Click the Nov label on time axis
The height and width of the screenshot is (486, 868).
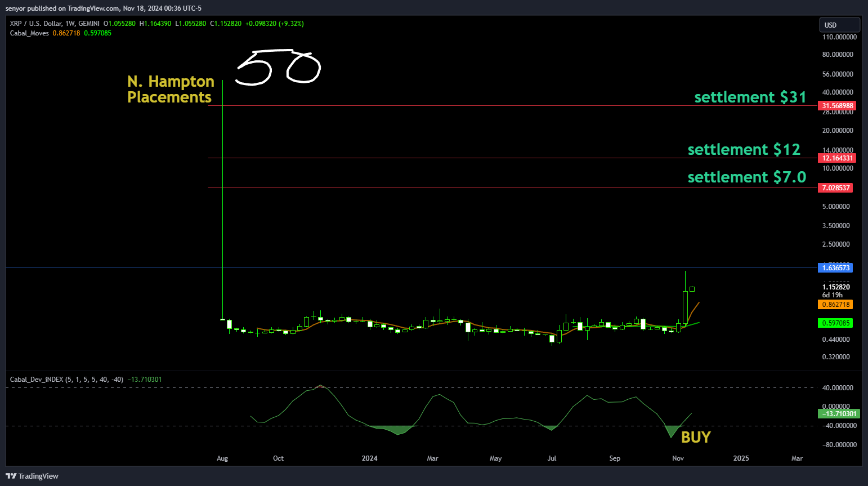678,458
